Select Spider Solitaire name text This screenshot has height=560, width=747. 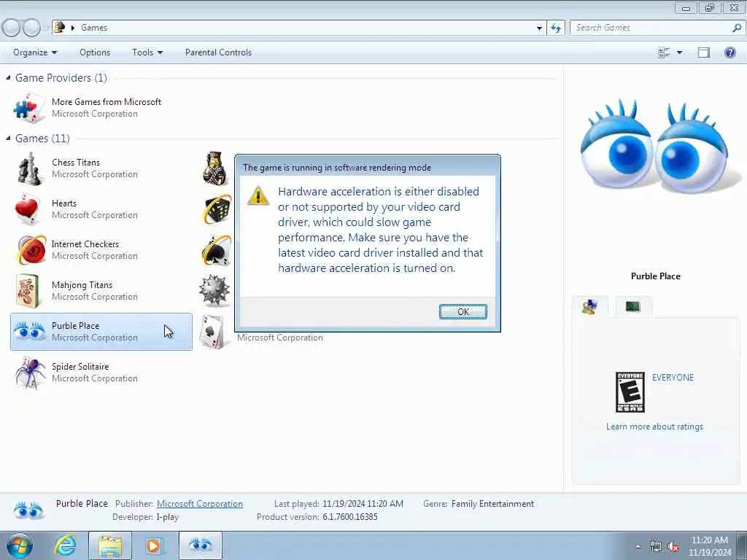pos(80,367)
